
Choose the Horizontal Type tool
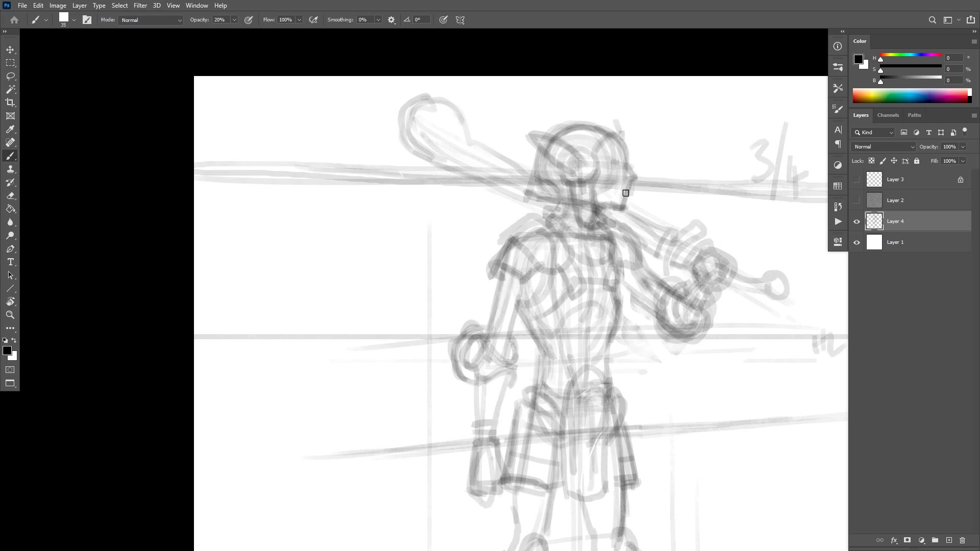[x=10, y=262]
